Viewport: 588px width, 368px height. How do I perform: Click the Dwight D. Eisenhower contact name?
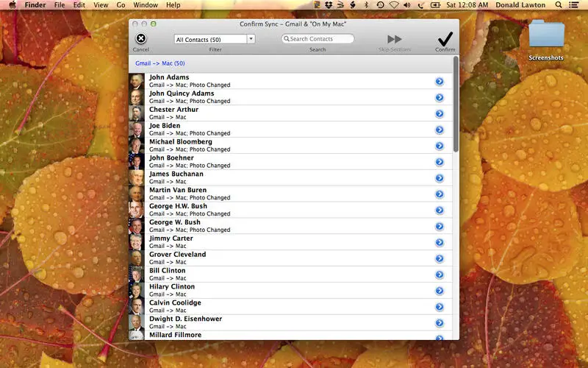tap(186, 319)
